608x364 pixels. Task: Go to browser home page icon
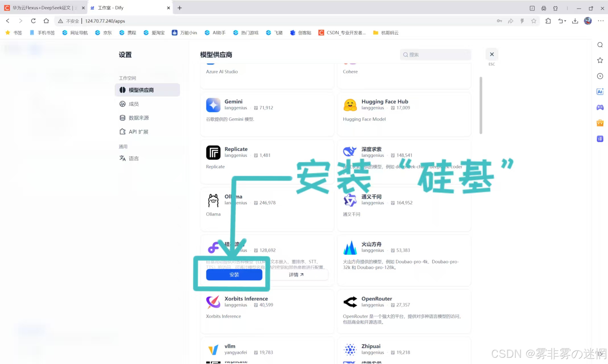(46, 21)
